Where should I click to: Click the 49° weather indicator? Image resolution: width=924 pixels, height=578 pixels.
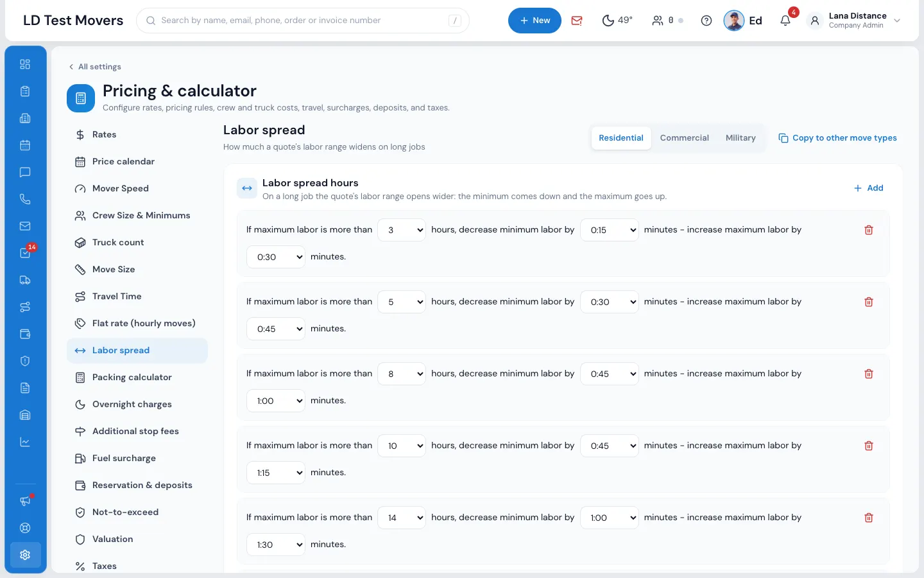click(617, 21)
